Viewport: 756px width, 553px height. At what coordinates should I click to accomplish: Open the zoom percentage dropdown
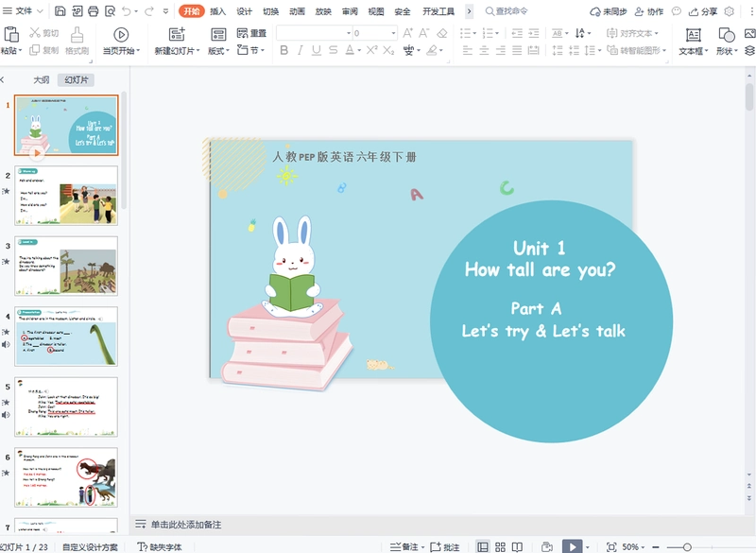pyautogui.click(x=632, y=546)
